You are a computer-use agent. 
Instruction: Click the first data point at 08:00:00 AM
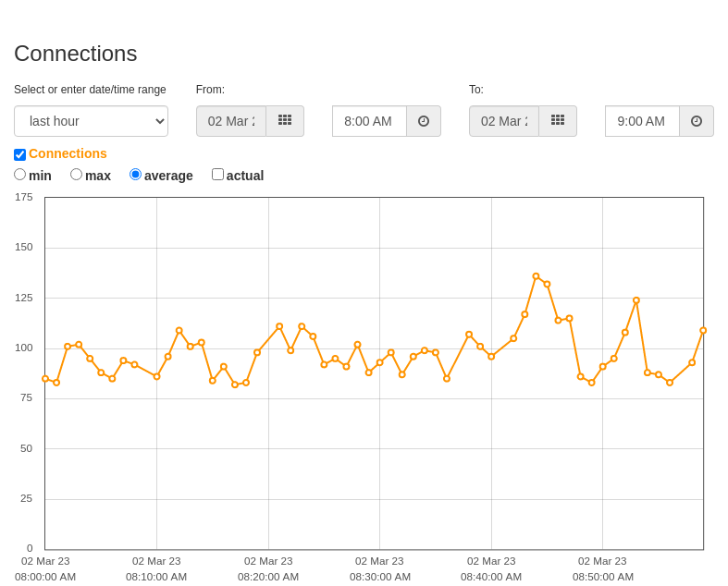tap(45, 379)
